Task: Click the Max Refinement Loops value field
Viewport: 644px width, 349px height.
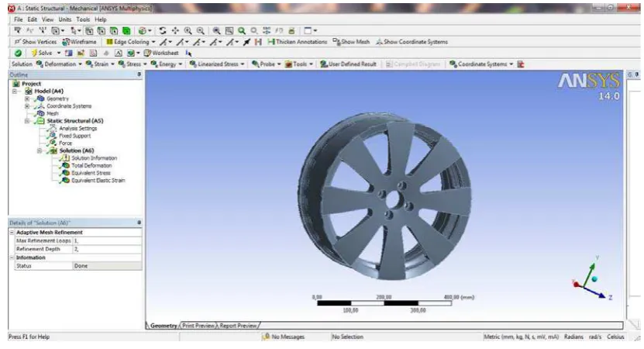Action: tap(107, 241)
